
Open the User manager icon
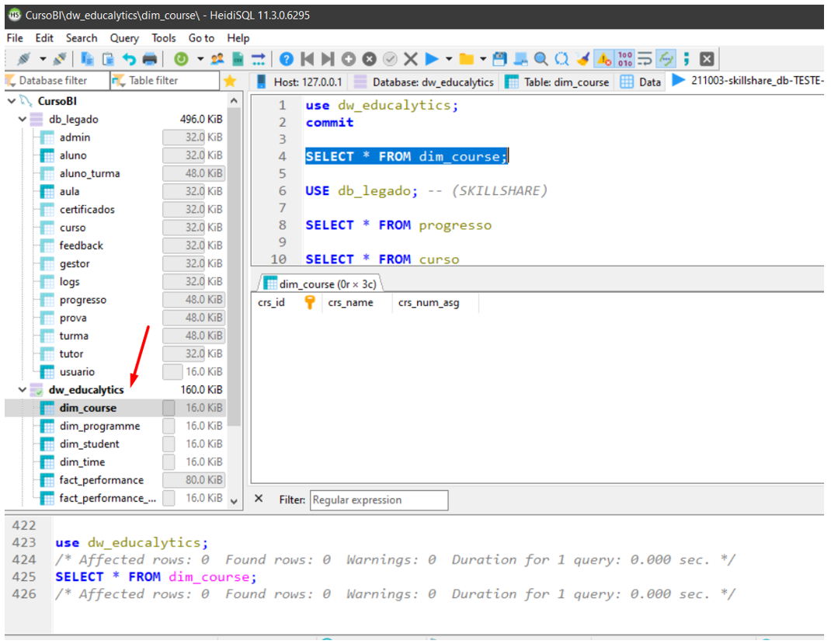click(x=217, y=59)
